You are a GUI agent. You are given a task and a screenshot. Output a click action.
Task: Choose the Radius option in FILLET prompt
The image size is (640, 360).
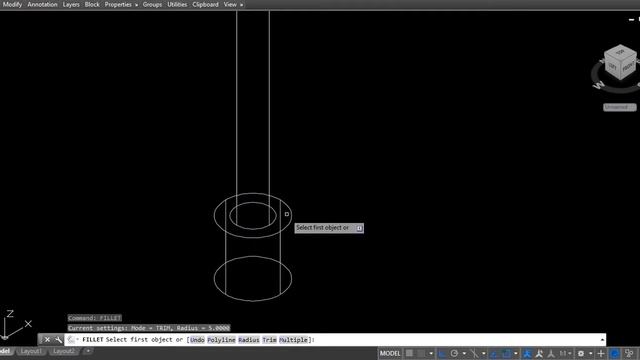click(x=249, y=340)
